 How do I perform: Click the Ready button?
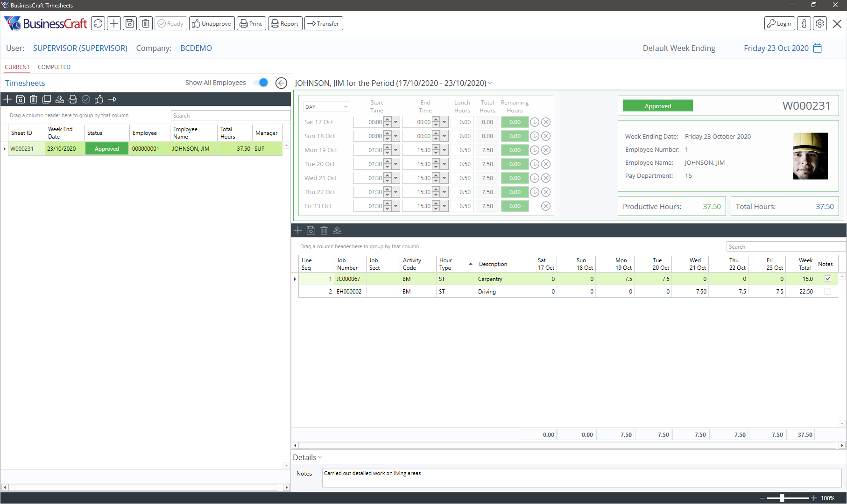[x=171, y=23]
